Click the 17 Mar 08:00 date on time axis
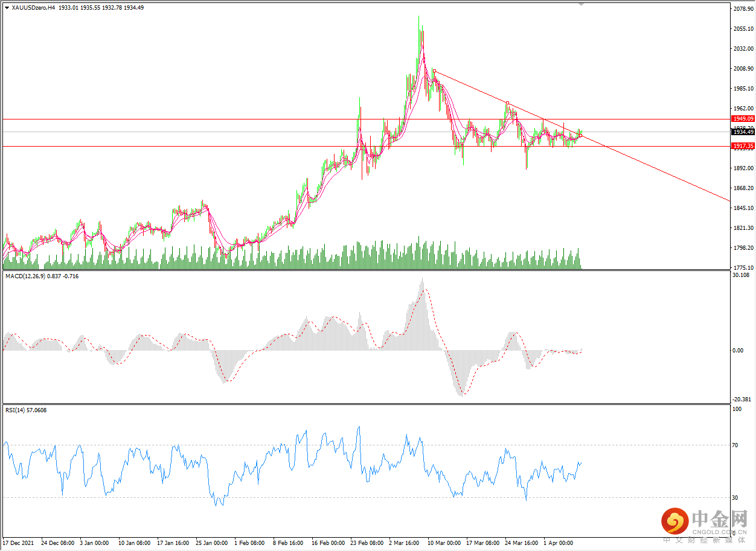This screenshot has height=551, width=756. coord(484,543)
